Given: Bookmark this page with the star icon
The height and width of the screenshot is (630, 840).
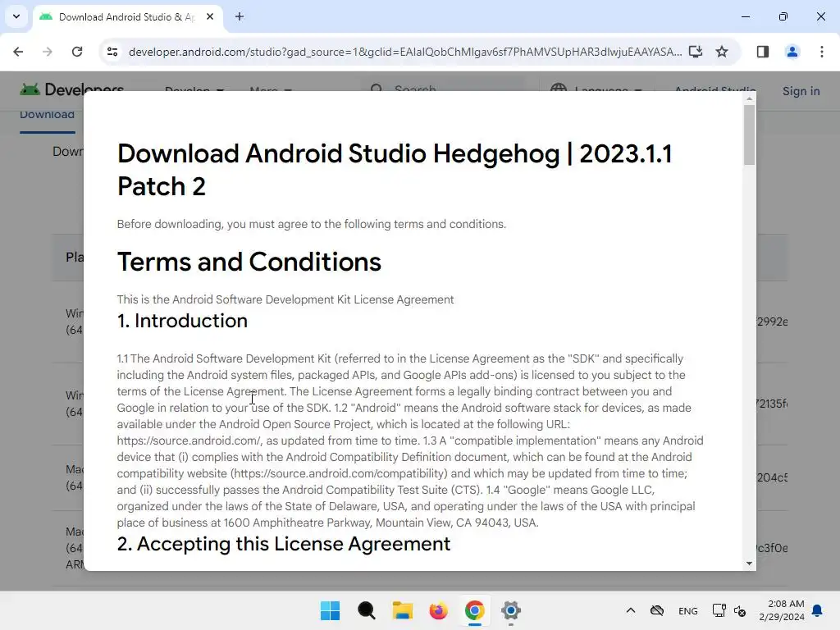Looking at the screenshot, I should pyautogui.click(x=722, y=52).
